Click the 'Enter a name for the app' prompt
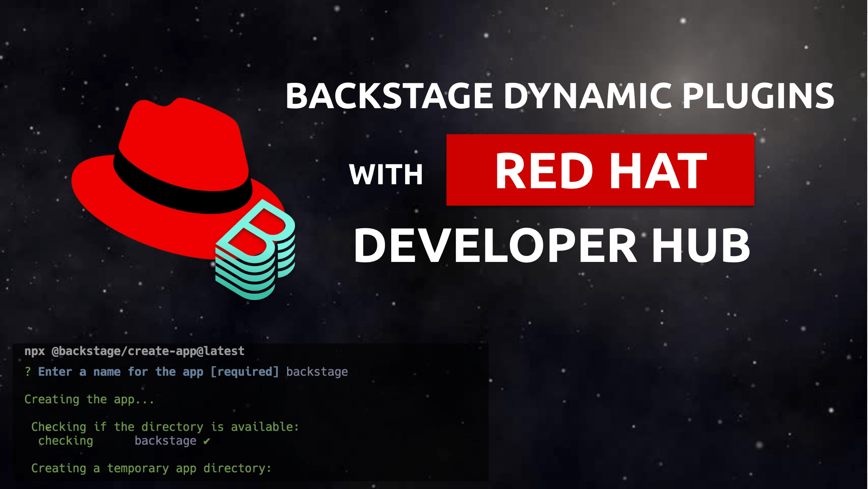Image resolution: width=868 pixels, height=489 pixels. (120, 372)
